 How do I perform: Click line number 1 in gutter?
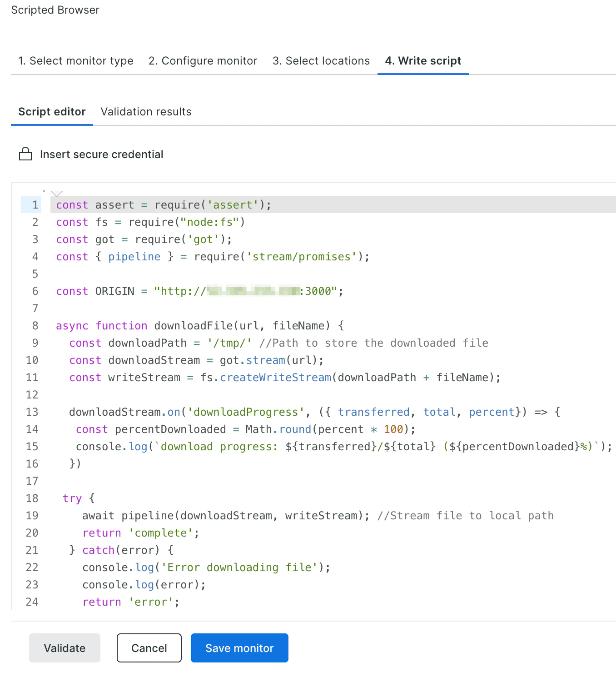pyautogui.click(x=35, y=205)
